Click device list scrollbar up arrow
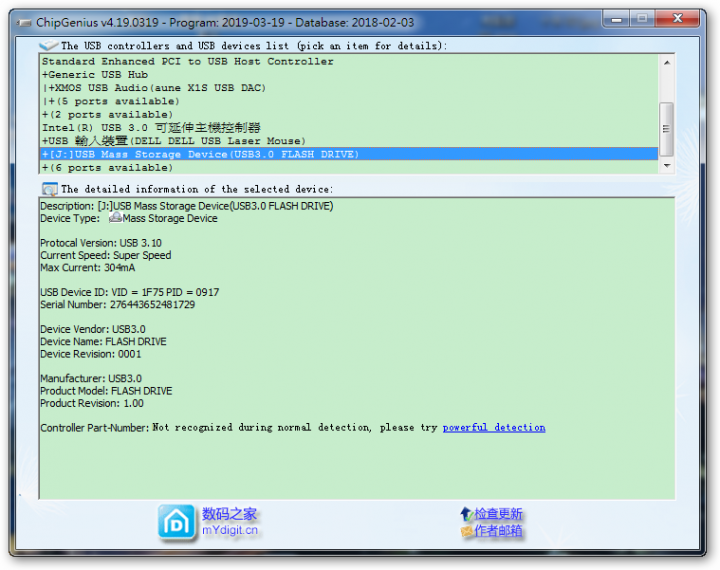The height and width of the screenshot is (570, 720). [667, 62]
